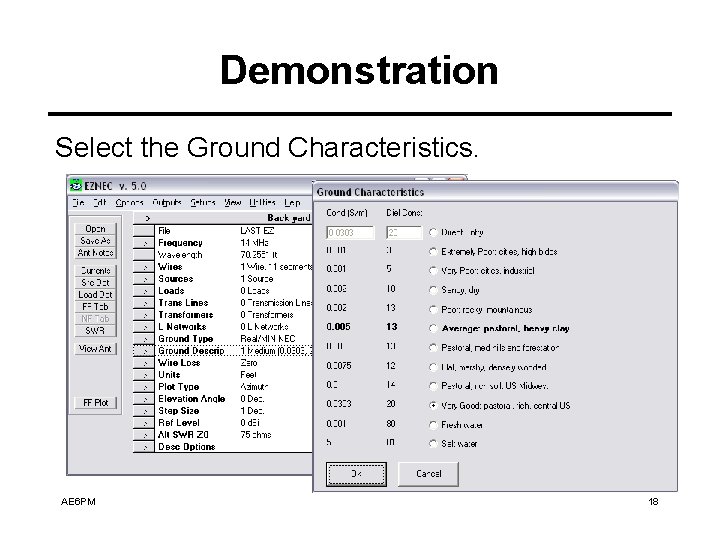This screenshot has width=720, height=540.
Task: Click the EZNEC application icon in title bar
Action: (76, 186)
